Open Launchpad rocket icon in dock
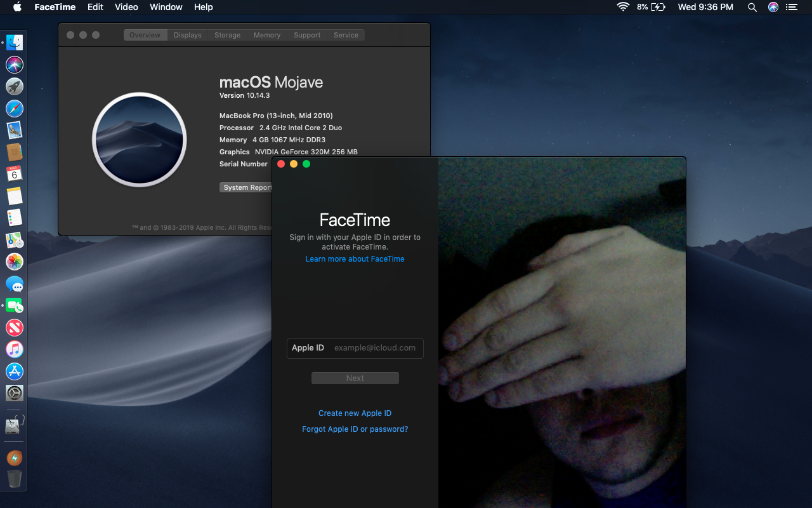This screenshot has height=508, width=812. tap(15, 86)
